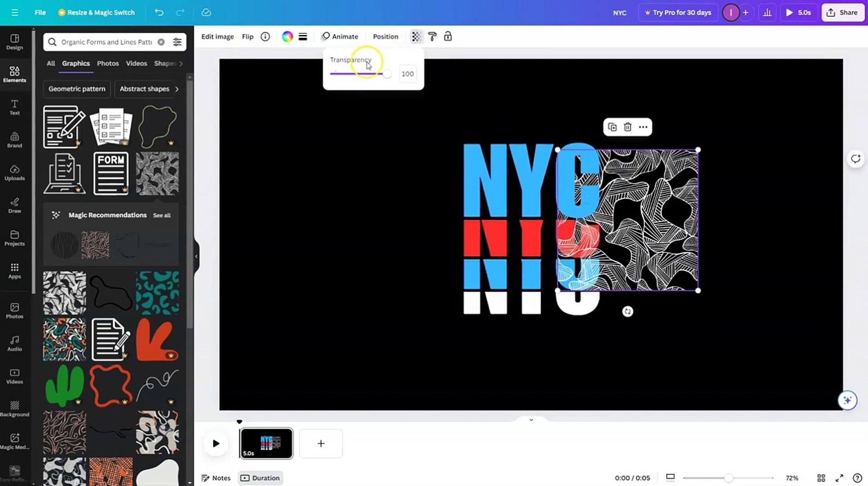The height and width of the screenshot is (486, 868).
Task: Delete the selected pattern with trash icon
Action: (628, 127)
